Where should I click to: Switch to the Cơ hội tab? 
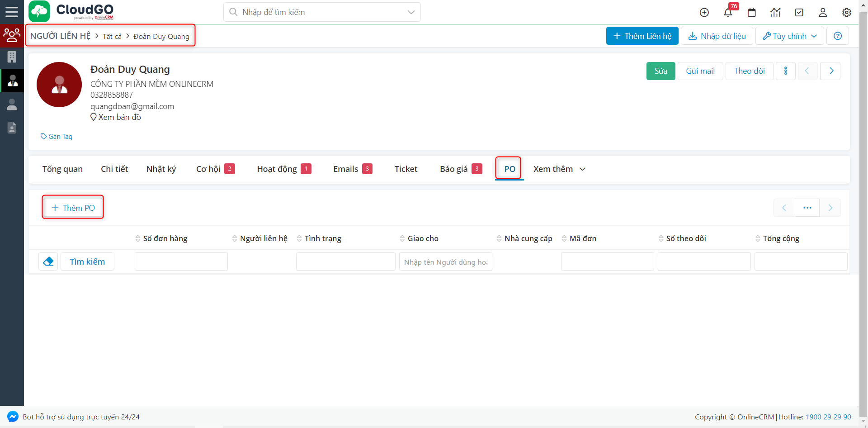tap(208, 169)
